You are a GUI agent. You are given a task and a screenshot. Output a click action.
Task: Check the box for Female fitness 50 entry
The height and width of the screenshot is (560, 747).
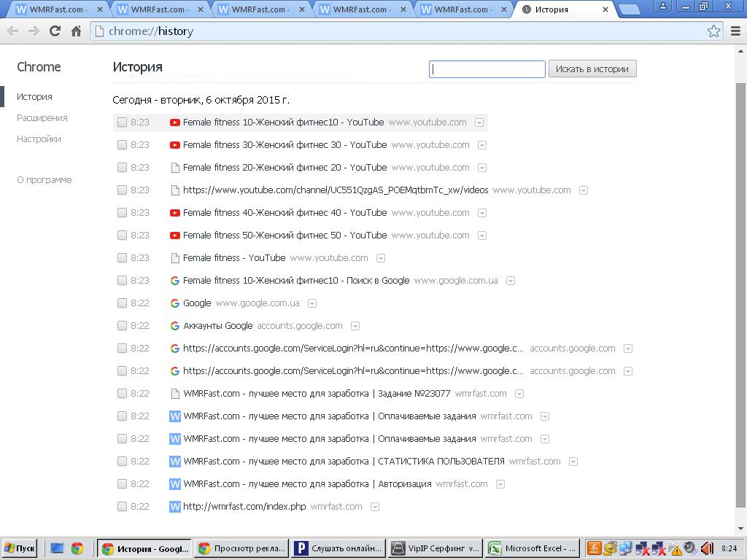click(x=122, y=236)
